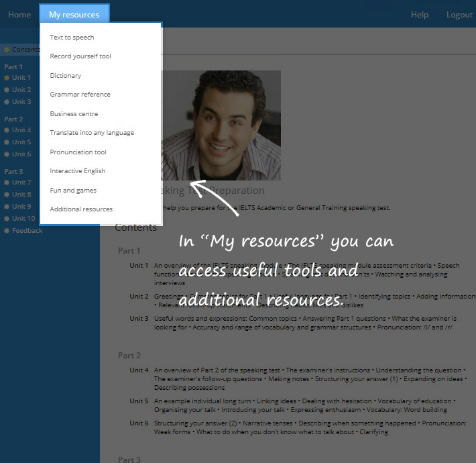Jump to Unit 10 in sidebar
Image resolution: width=476 pixels, height=463 pixels.
(x=23, y=219)
